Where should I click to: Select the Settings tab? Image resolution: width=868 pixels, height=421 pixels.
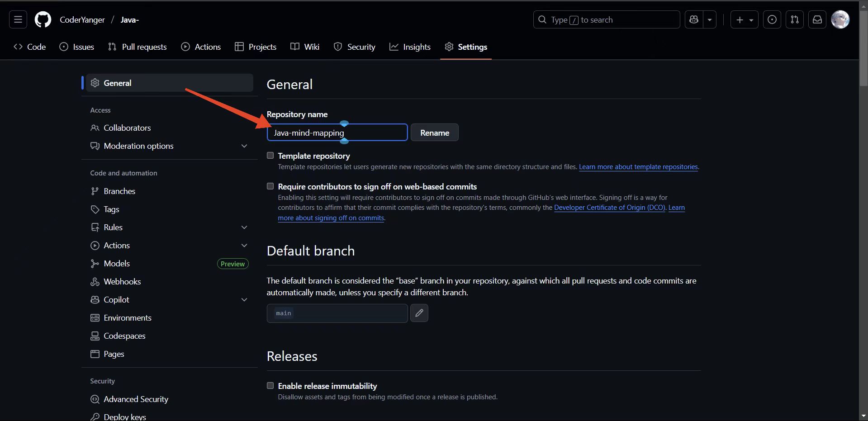coord(466,47)
